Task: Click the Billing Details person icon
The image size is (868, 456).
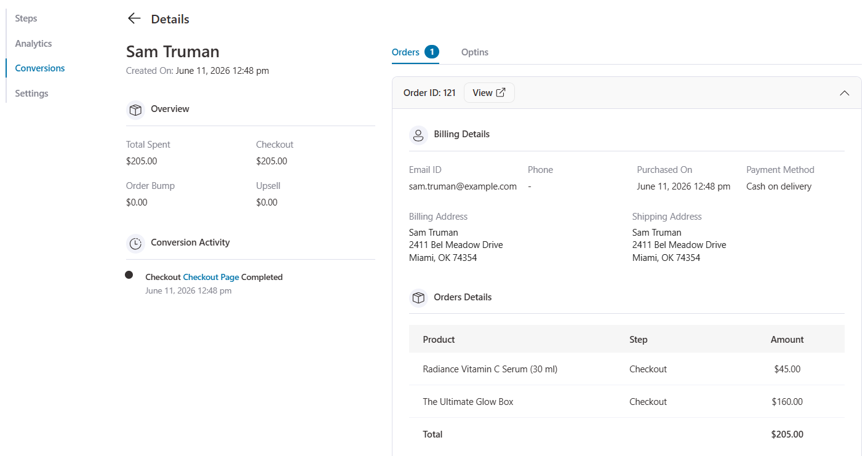Action: [418, 135]
